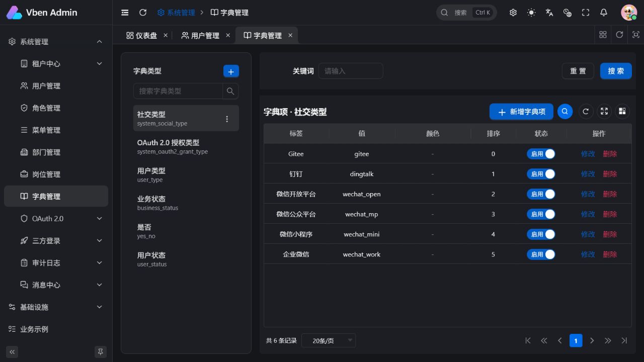Click page number 1 button
Image resolution: width=644 pixels, height=362 pixels.
click(x=576, y=340)
